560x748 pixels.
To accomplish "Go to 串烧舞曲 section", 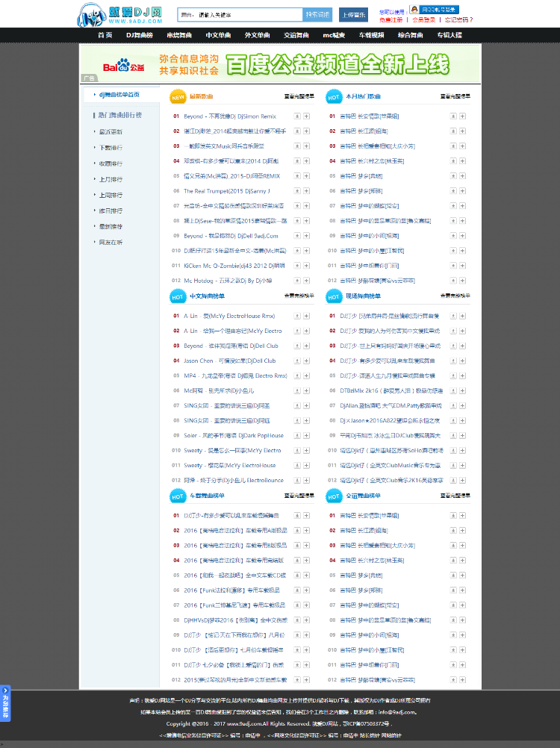I will click(179, 35).
